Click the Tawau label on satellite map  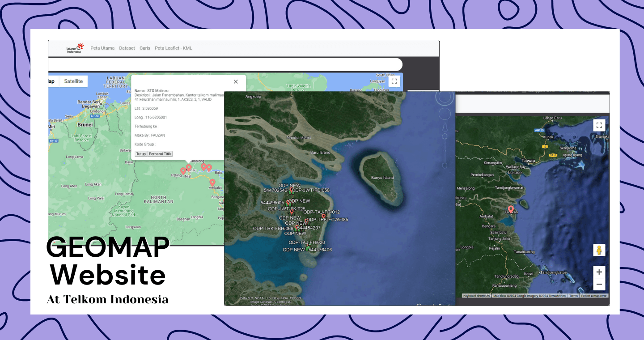coord(528,160)
